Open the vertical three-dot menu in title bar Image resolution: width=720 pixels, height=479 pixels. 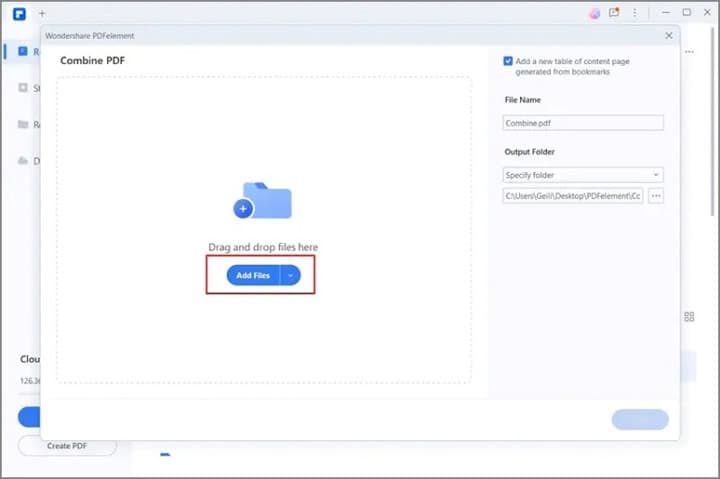pyautogui.click(x=635, y=13)
